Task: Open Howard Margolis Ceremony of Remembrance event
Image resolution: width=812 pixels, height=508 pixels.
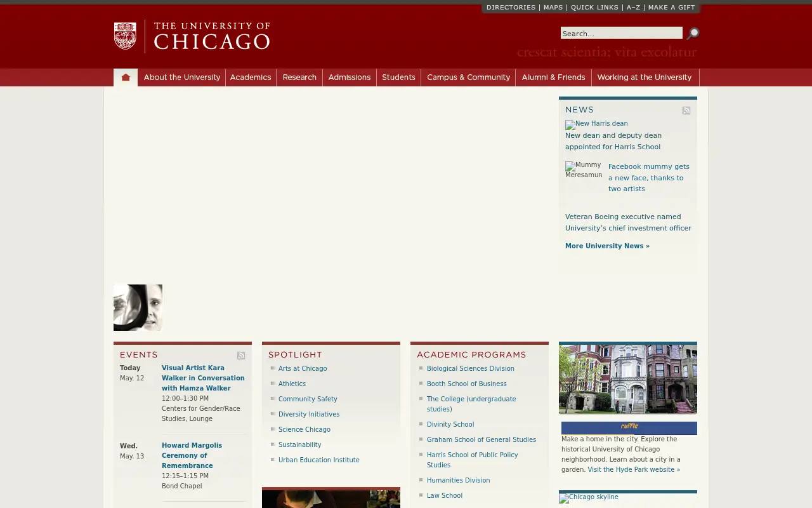Action: [192, 455]
